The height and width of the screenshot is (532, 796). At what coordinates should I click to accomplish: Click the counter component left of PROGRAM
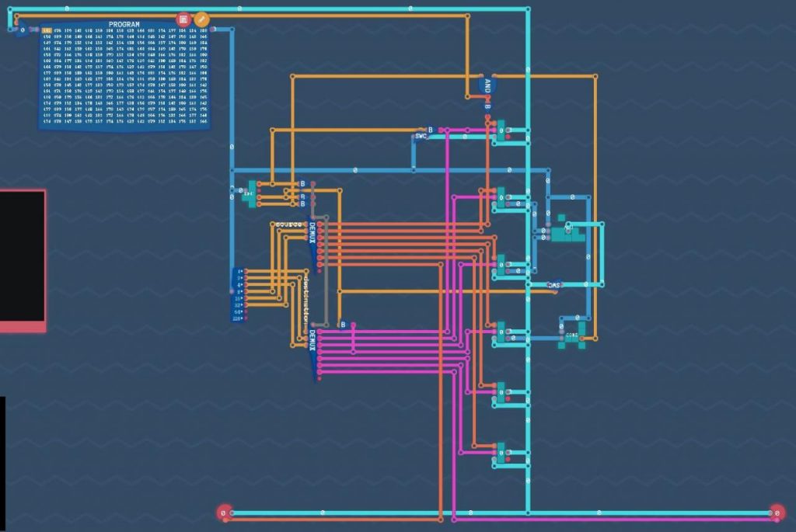tap(22, 30)
